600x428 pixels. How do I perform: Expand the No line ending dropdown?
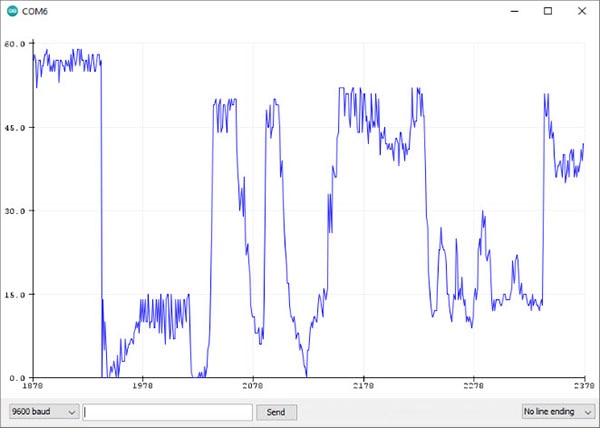[558, 412]
